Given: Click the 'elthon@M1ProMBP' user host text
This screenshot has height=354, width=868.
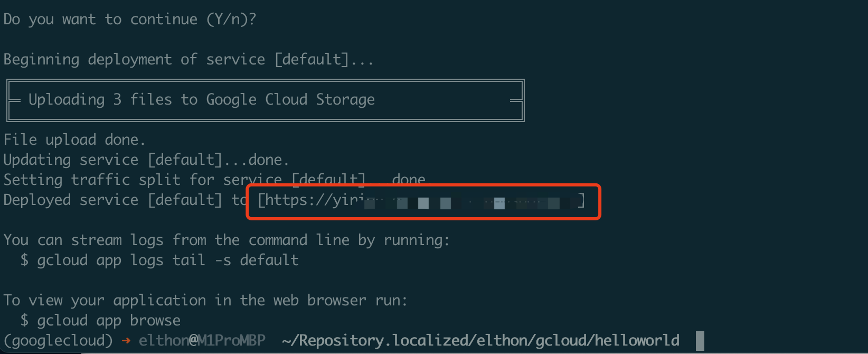Looking at the screenshot, I should (x=202, y=341).
